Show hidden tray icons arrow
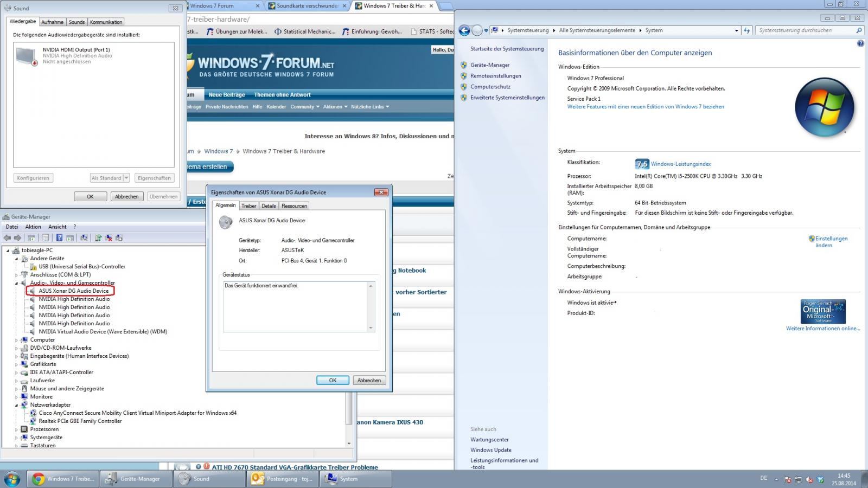Image resolution: width=868 pixels, height=488 pixels. [x=776, y=480]
